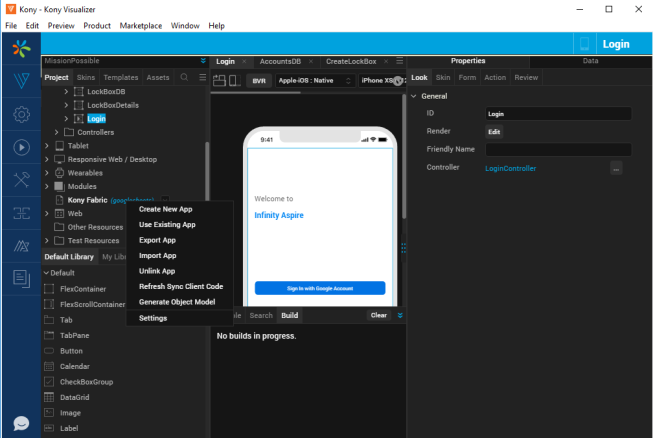Click the play/run icon in sidebar
The image size is (653, 438).
click(x=21, y=147)
